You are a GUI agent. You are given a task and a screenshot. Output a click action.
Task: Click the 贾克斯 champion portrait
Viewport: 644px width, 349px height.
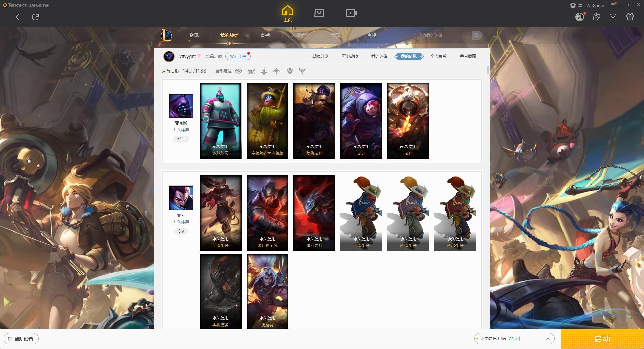coord(181,106)
